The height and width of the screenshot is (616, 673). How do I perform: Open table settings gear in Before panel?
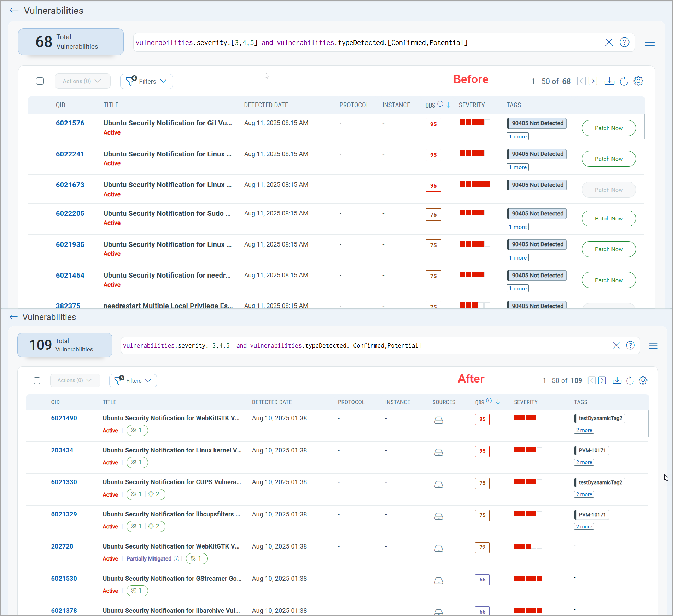[638, 81]
